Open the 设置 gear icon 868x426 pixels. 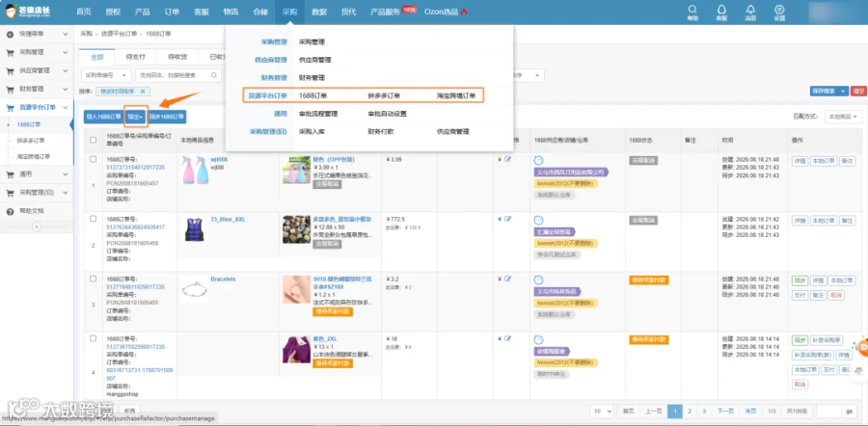click(779, 10)
